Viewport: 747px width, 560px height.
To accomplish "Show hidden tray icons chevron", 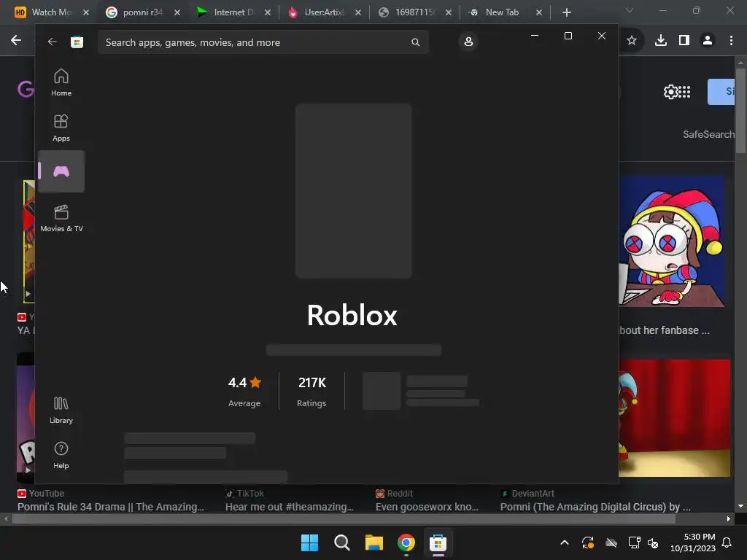I will [x=565, y=542].
